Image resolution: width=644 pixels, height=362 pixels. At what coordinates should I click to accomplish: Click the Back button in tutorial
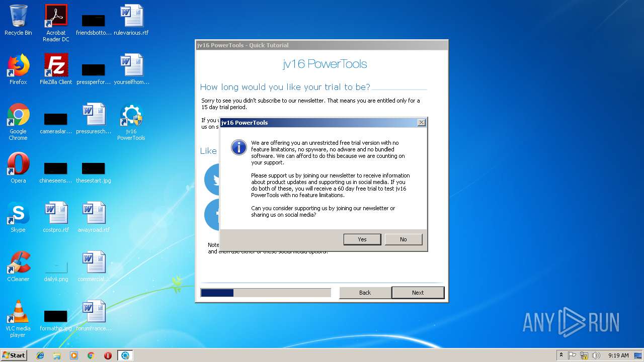365,293
